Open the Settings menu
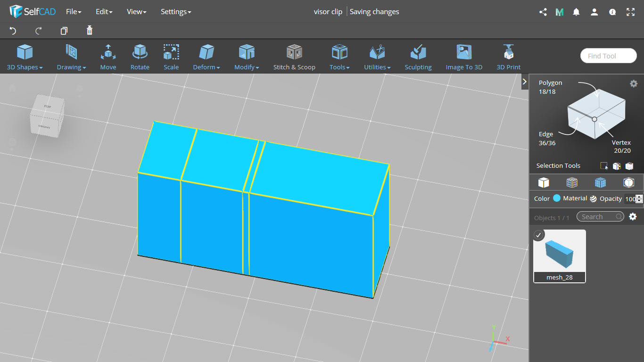Screen dimensions: 644x362 pos(176,12)
